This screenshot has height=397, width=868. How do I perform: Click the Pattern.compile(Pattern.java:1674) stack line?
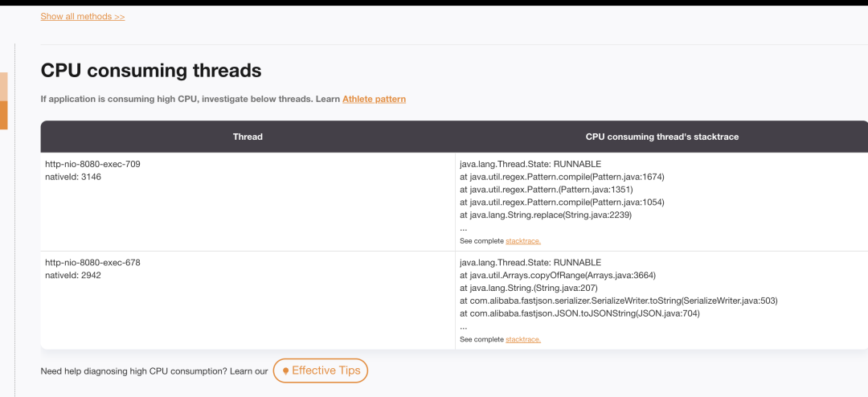pos(562,177)
